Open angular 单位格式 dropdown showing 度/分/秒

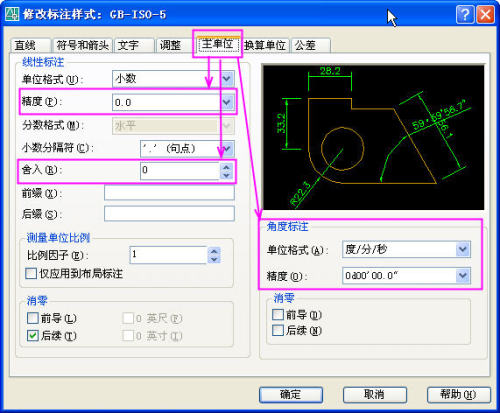coord(406,249)
